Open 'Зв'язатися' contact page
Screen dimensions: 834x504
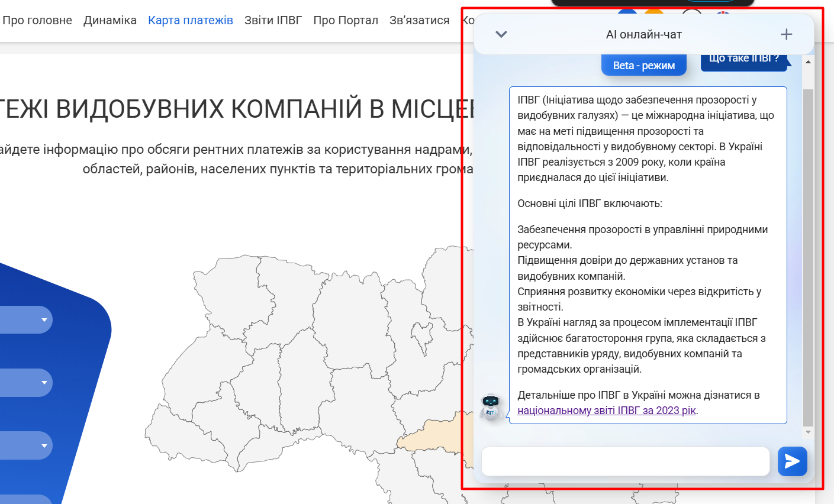point(419,20)
